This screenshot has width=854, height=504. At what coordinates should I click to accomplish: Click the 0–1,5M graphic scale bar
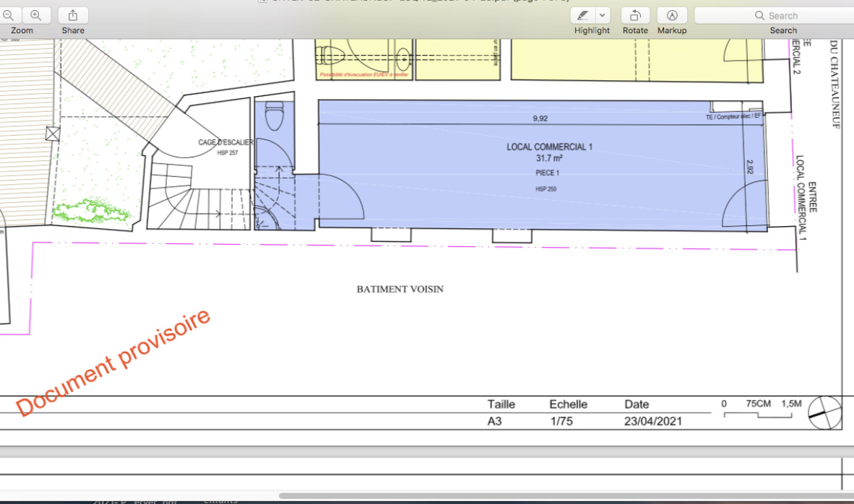pyautogui.click(x=760, y=414)
